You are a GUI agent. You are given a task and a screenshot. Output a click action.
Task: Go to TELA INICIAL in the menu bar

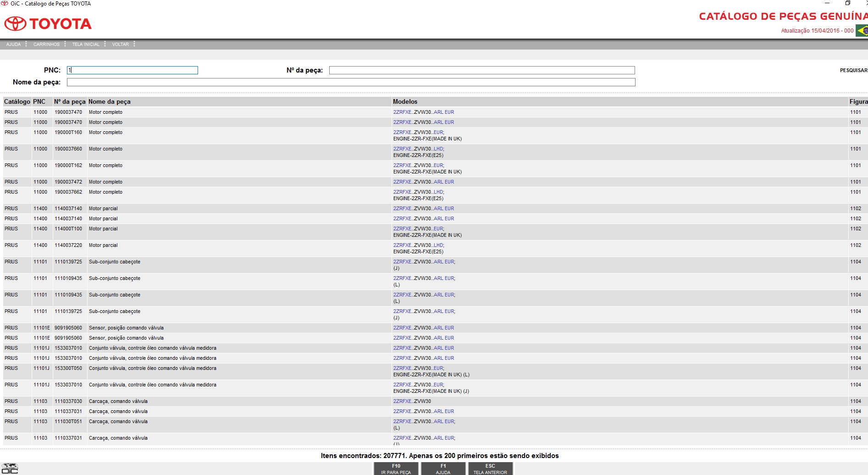click(85, 45)
